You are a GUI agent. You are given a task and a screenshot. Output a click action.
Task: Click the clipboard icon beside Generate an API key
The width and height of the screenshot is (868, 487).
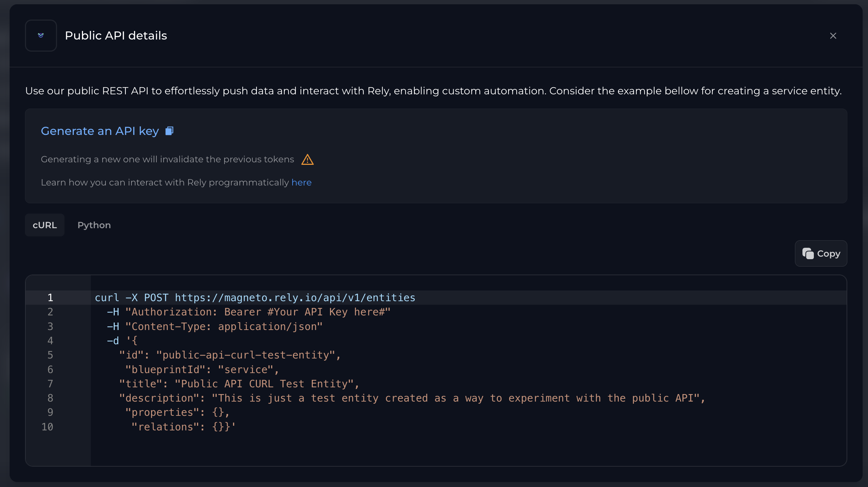coord(169,131)
